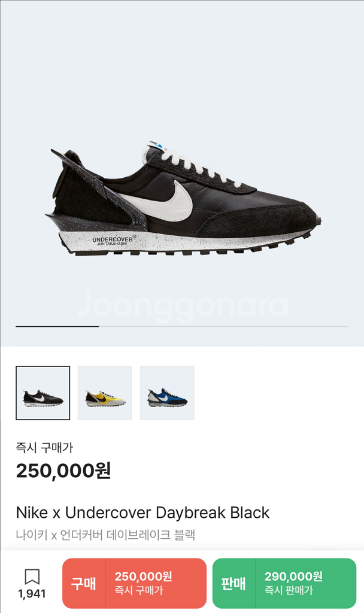Select the yellow Daybreak thumbnail

105,393
